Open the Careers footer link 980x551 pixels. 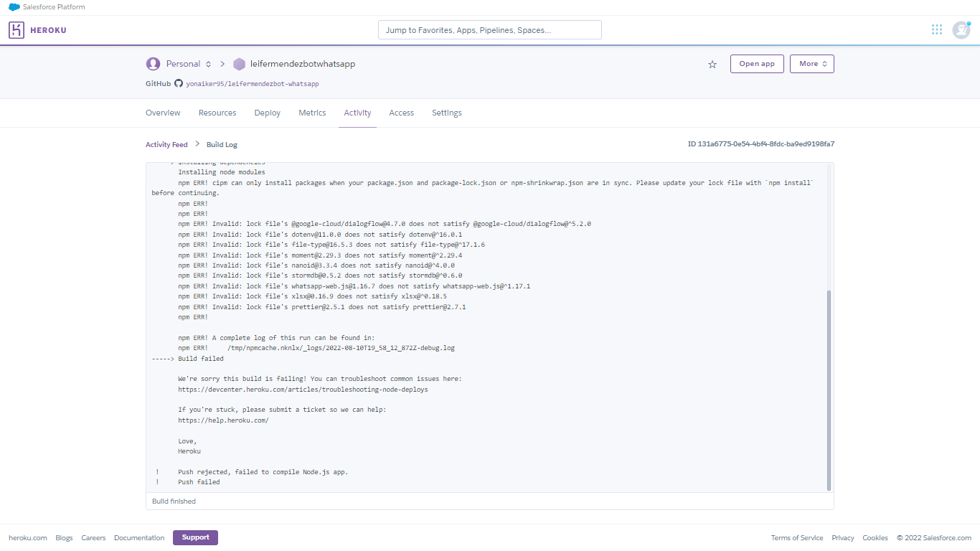click(93, 538)
